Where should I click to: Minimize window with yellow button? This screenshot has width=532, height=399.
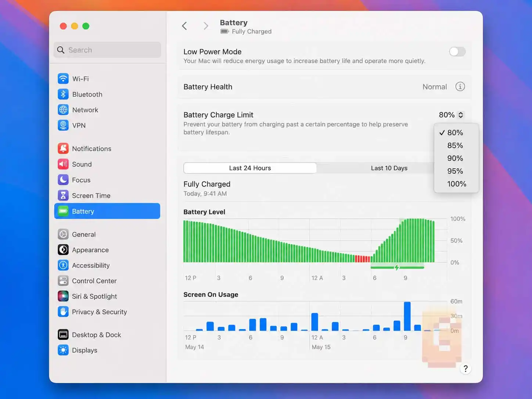coord(75,26)
